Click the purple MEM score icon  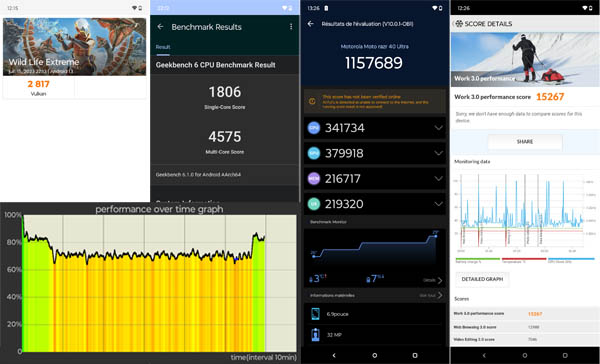point(314,178)
